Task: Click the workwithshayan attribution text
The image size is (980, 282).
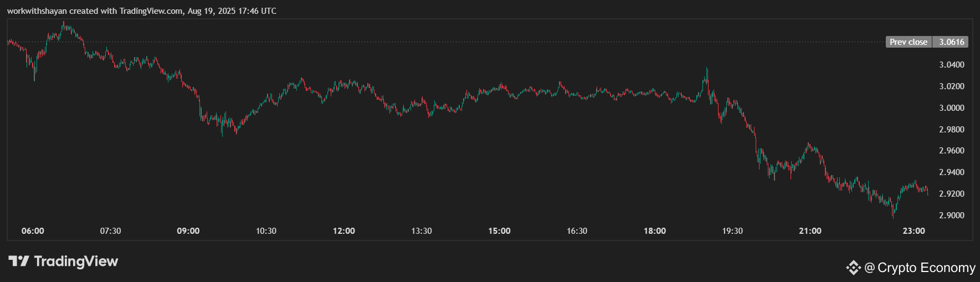Action: pos(37,11)
